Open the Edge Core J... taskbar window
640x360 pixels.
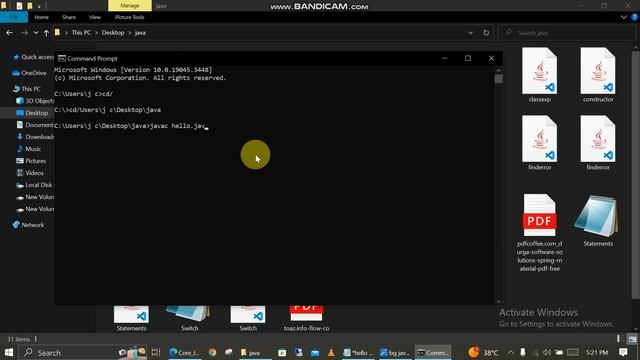tap(184, 352)
